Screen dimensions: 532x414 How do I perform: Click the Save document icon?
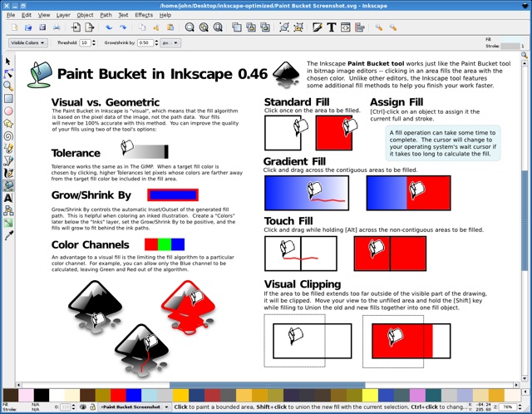(x=42, y=27)
